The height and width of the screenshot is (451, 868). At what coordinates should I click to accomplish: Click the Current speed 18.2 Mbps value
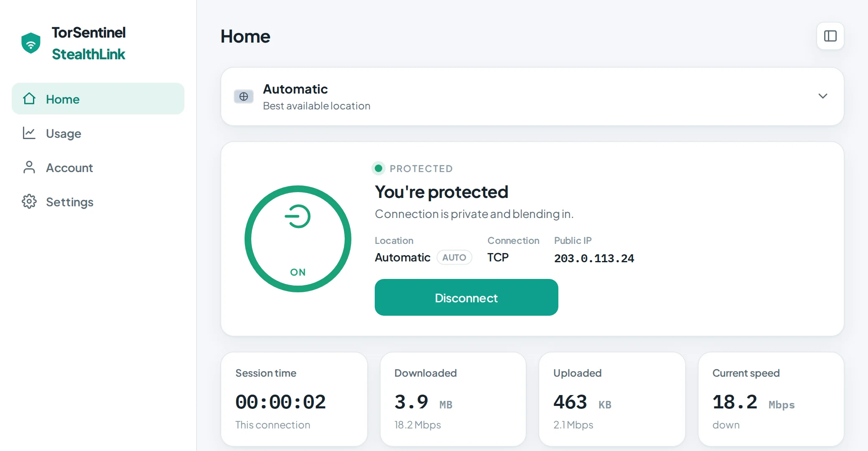click(753, 402)
